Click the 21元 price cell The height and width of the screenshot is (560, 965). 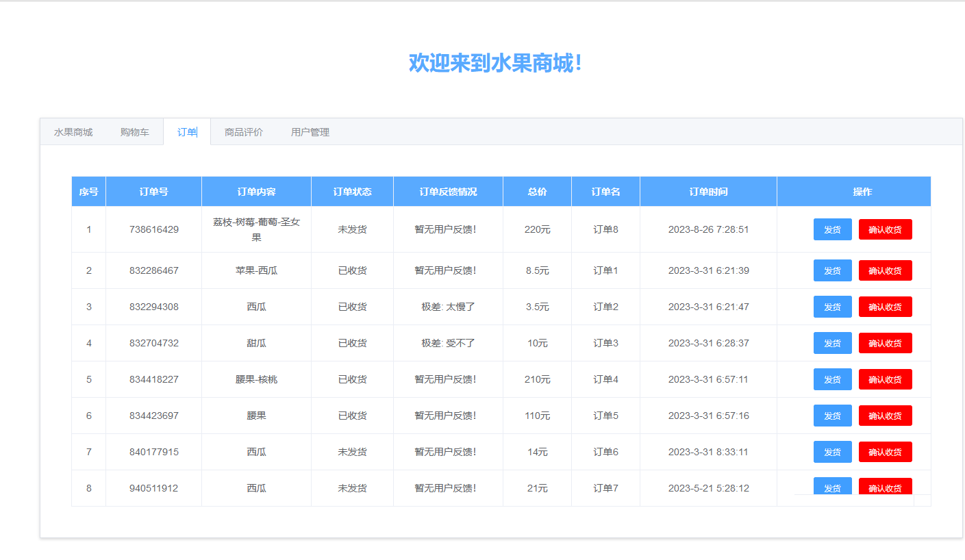538,488
